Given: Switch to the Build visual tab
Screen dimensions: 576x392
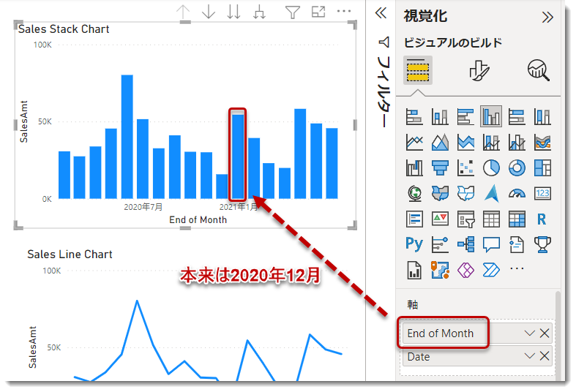Looking at the screenshot, I should [418, 70].
